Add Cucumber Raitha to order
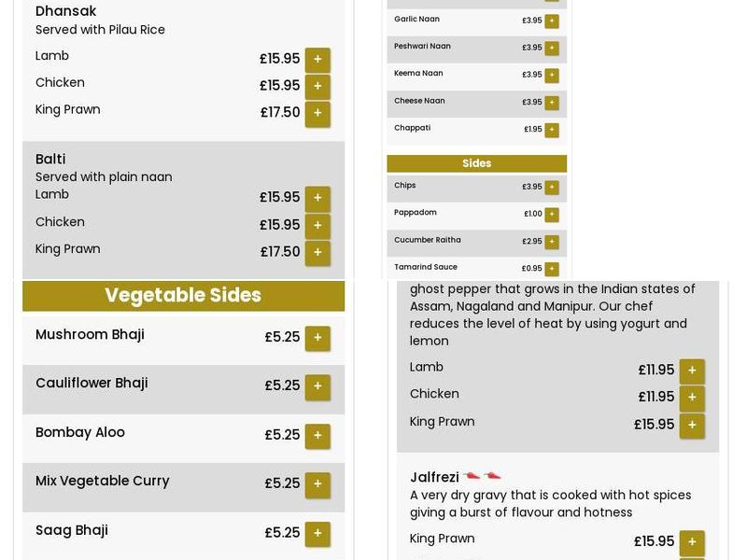The image size is (747, 560). point(551,242)
